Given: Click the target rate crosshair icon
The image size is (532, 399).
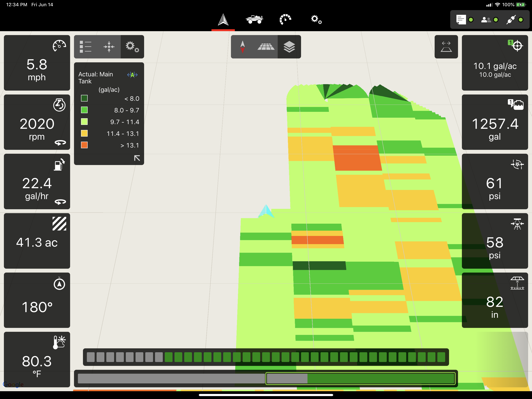Looking at the screenshot, I should (516, 45).
